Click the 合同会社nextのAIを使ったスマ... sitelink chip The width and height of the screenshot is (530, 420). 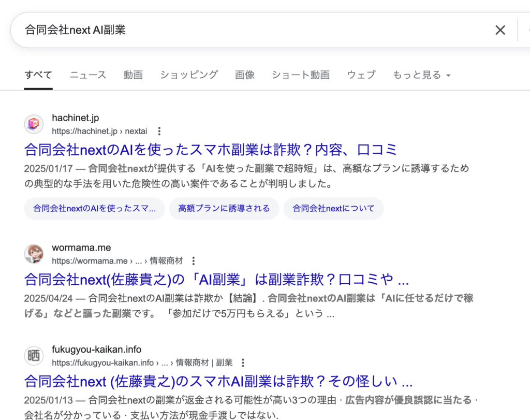click(x=94, y=208)
